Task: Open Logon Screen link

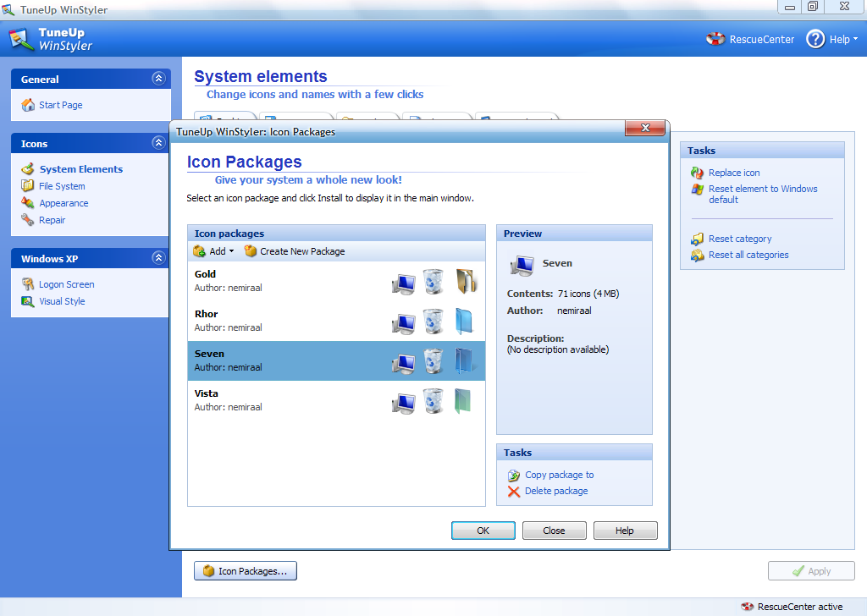Action: click(x=66, y=284)
